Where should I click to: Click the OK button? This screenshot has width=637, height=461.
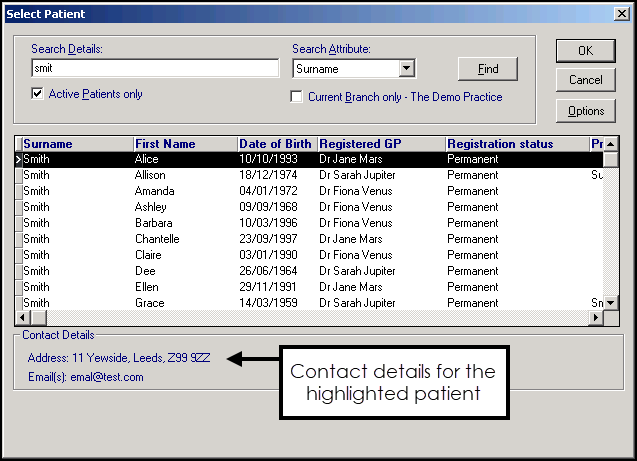(x=585, y=51)
